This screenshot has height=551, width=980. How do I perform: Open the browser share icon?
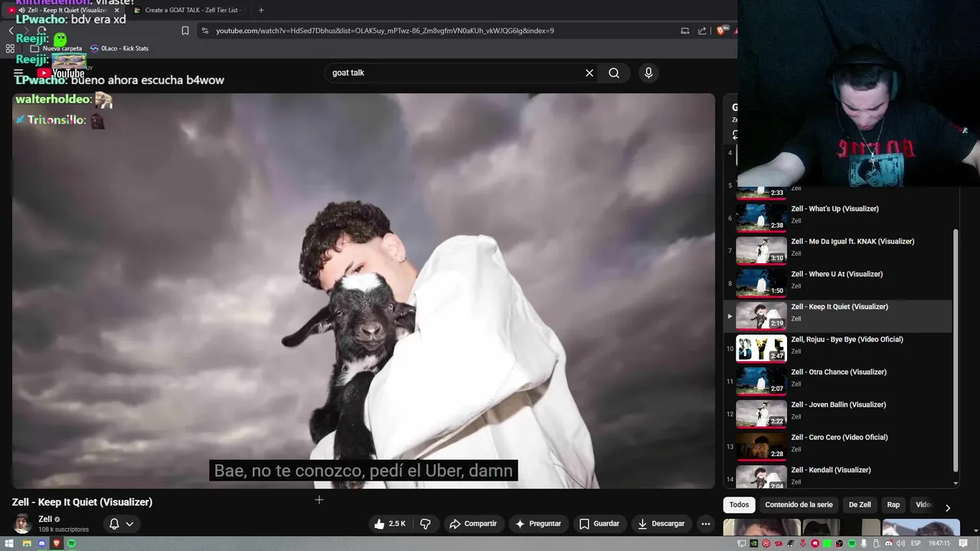click(702, 31)
